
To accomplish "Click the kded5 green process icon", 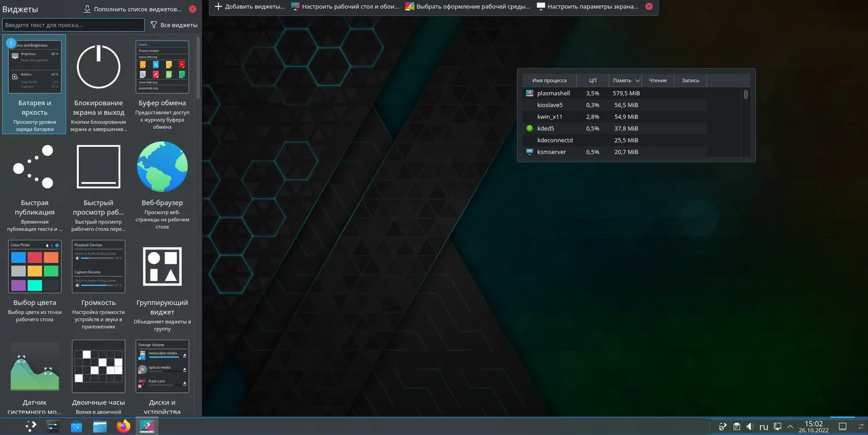I will [x=529, y=128].
